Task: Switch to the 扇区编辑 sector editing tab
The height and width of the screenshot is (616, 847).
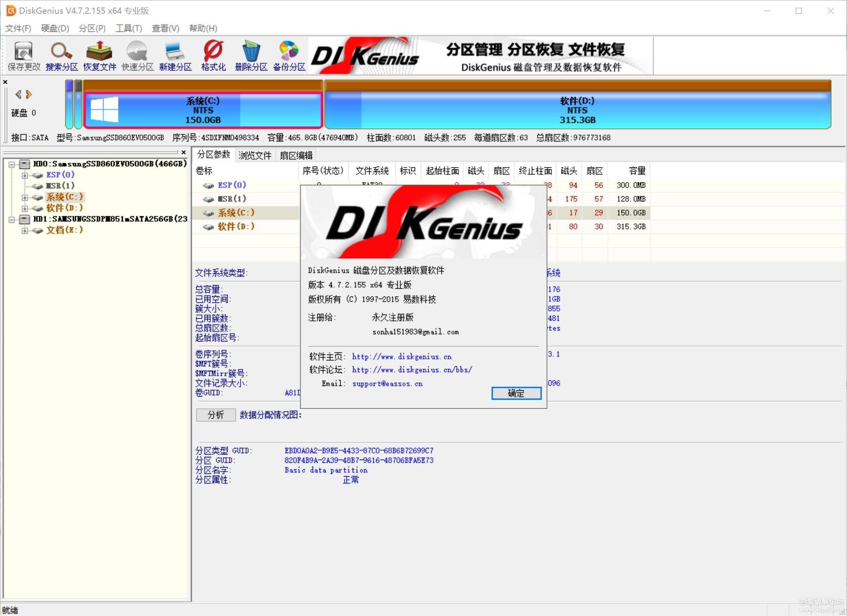Action: point(296,155)
